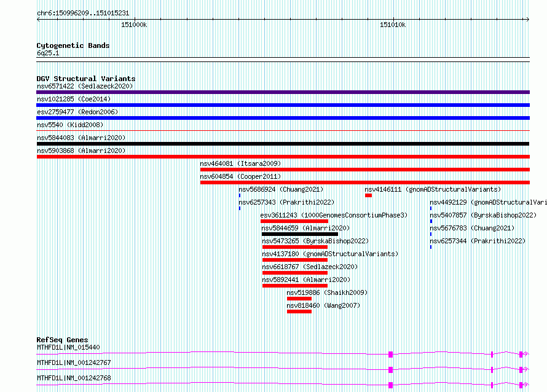
Task: Open the MTHFD1L|NM_015440 gene label
Action: tap(68, 347)
